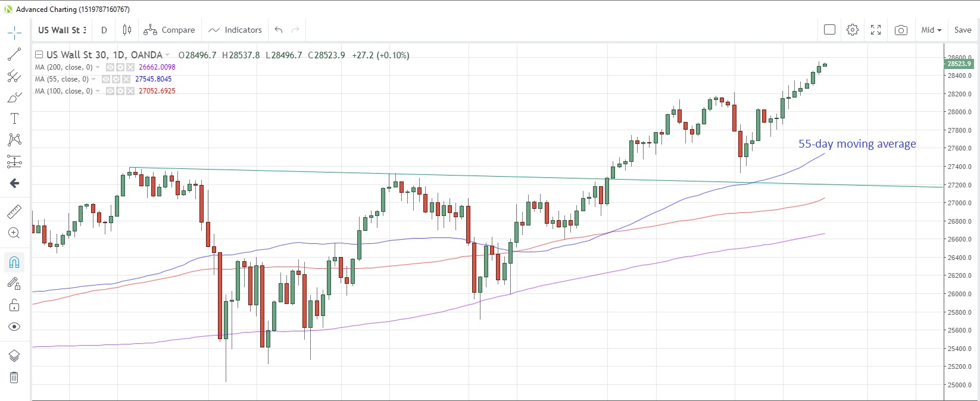Toggle visibility of all drawings eye icon

[14, 327]
